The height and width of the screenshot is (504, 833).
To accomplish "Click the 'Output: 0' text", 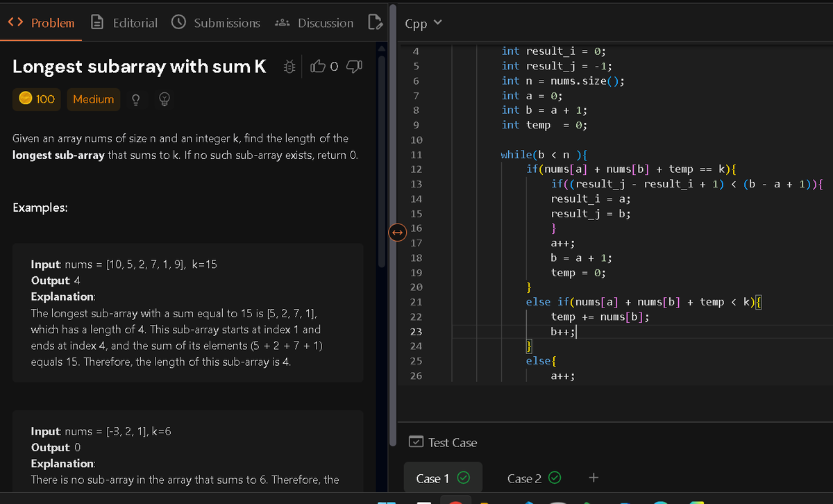I will (x=56, y=447).
